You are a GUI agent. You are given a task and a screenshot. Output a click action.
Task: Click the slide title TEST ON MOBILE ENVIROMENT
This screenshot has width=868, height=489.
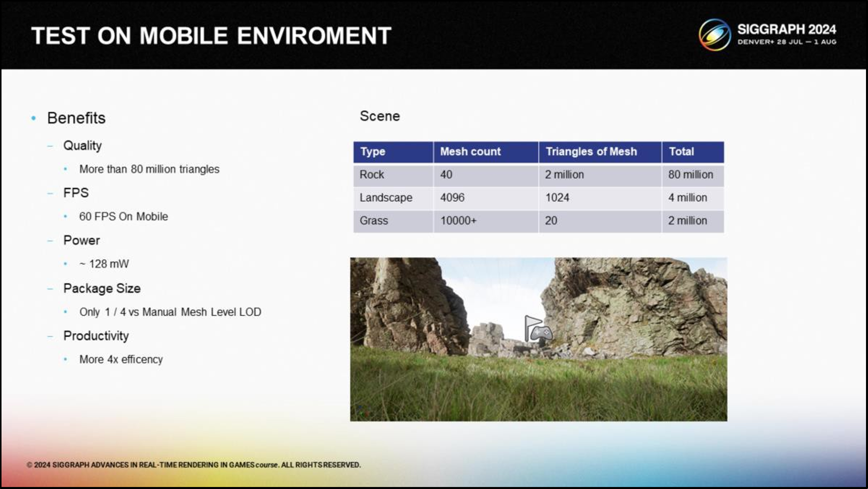pyautogui.click(x=211, y=36)
